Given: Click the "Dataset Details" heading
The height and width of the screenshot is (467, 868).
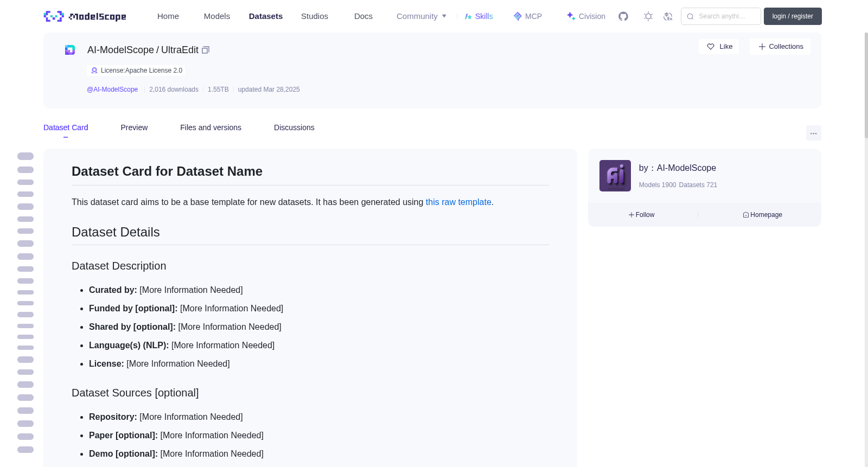Looking at the screenshot, I should pyautogui.click(x=116, y=232).
